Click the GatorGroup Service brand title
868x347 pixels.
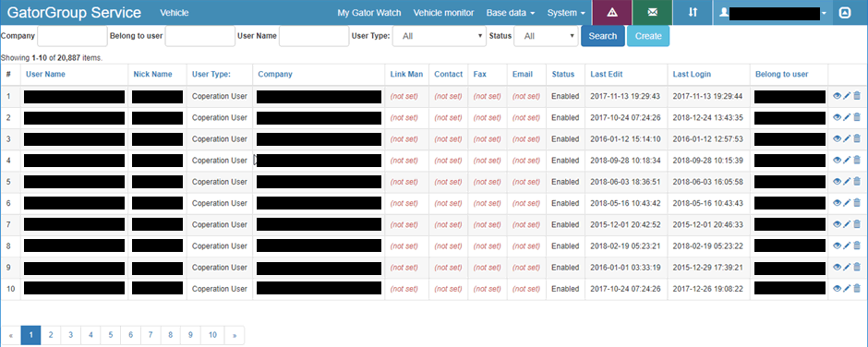click(x=74, y=13)
